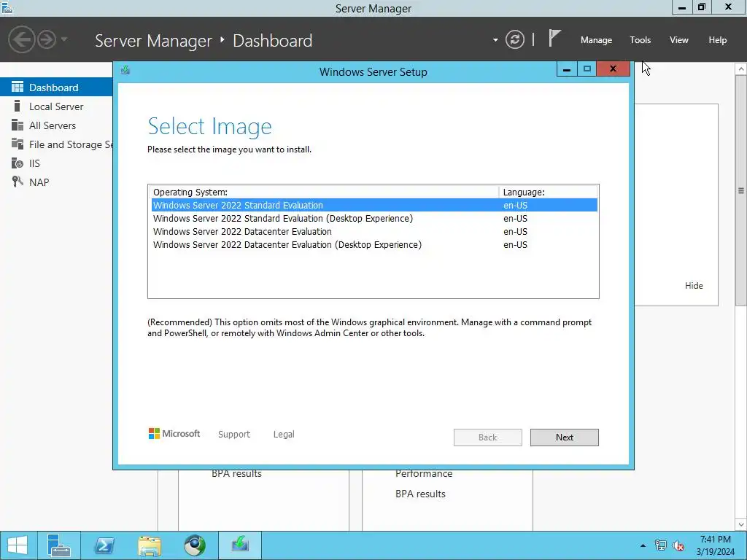Viewport: 747px width, 560px height.
Task: Click the Next button in setup
Action: [x=565, y=437]
